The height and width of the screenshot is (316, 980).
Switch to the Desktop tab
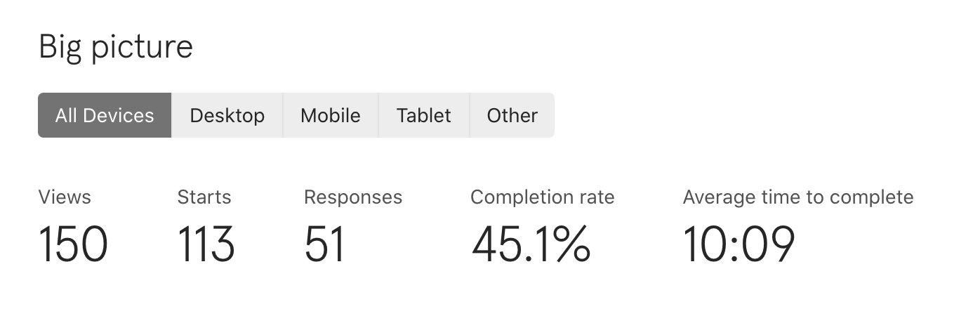(x=227, y=115)
